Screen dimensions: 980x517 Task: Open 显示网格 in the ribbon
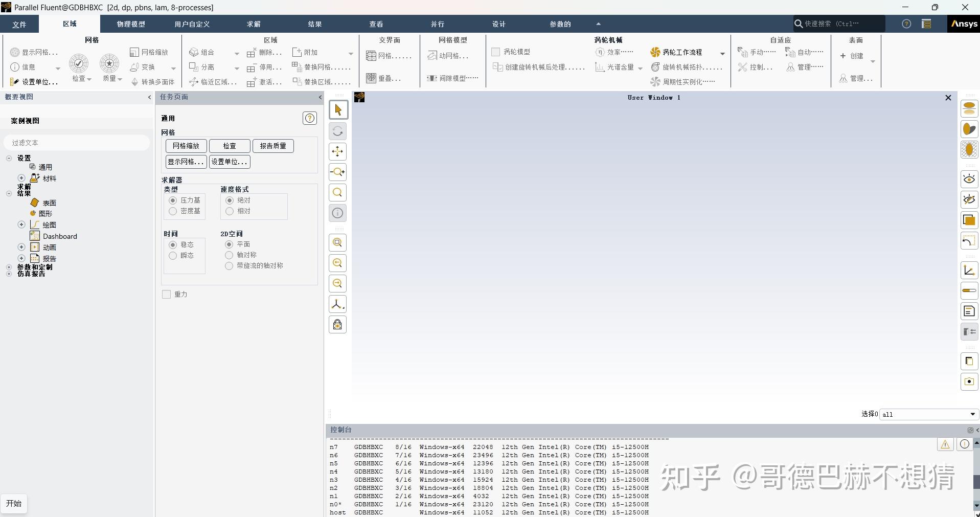click(34, 52)
